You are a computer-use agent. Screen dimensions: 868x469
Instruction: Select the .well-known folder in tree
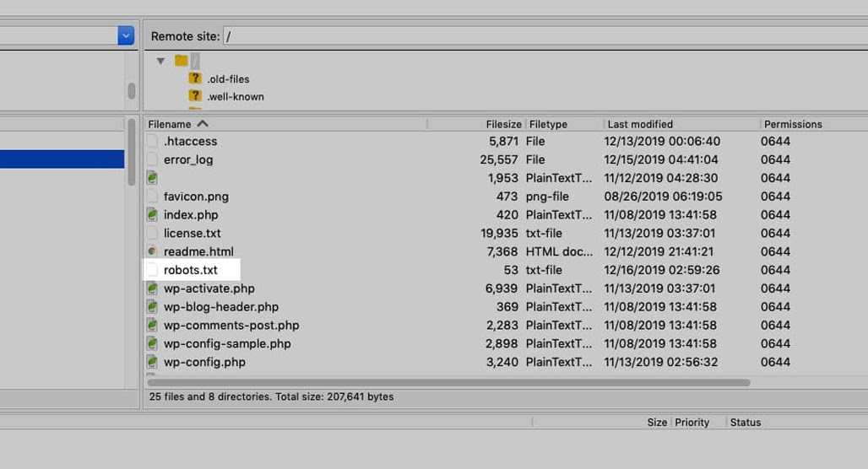coord(236,97)
